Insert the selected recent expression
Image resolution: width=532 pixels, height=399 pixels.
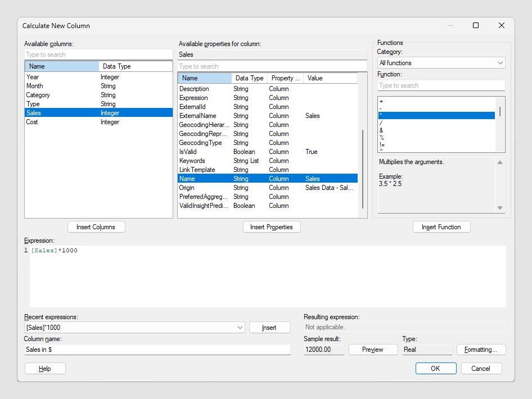tap(269, 328)
